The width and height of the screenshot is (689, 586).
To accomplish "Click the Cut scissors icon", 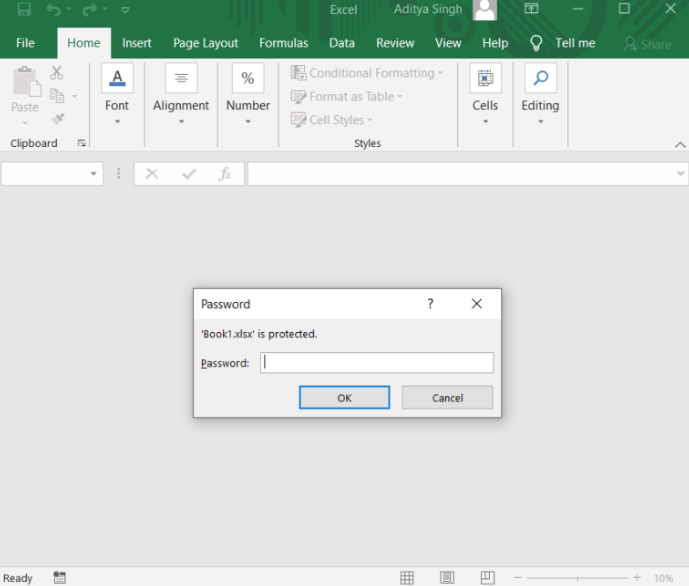I will [57, 72].
